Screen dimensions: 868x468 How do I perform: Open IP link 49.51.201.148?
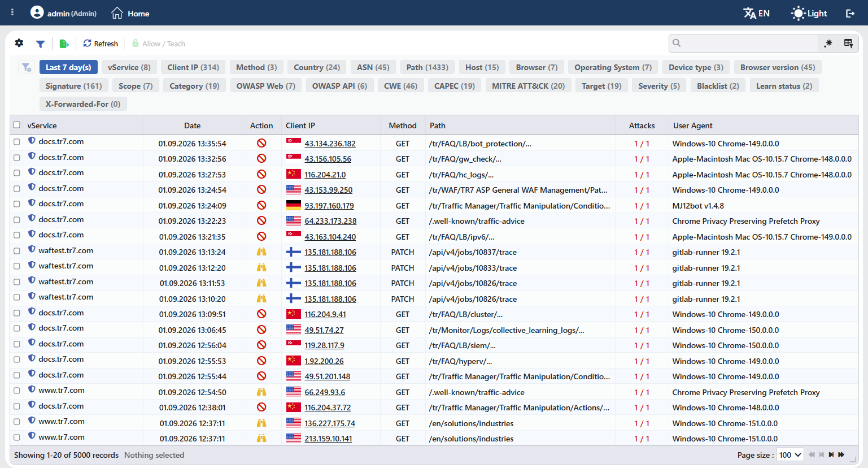click(327, 376)
